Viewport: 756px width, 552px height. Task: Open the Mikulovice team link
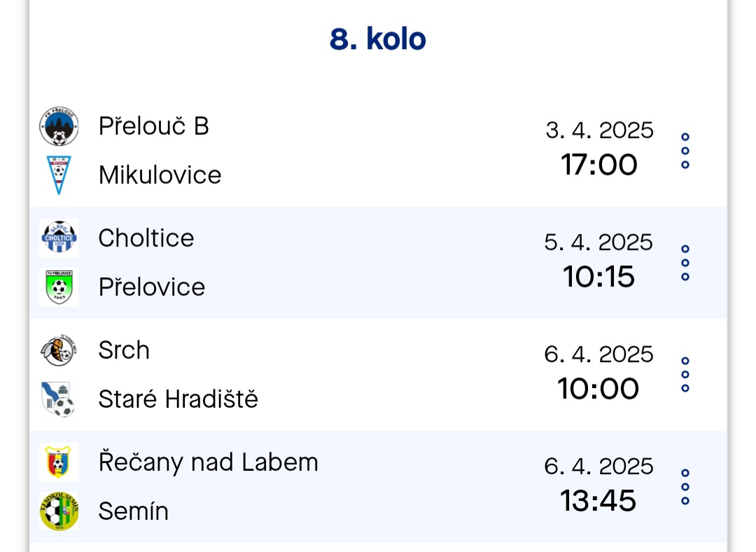point(160,175)
